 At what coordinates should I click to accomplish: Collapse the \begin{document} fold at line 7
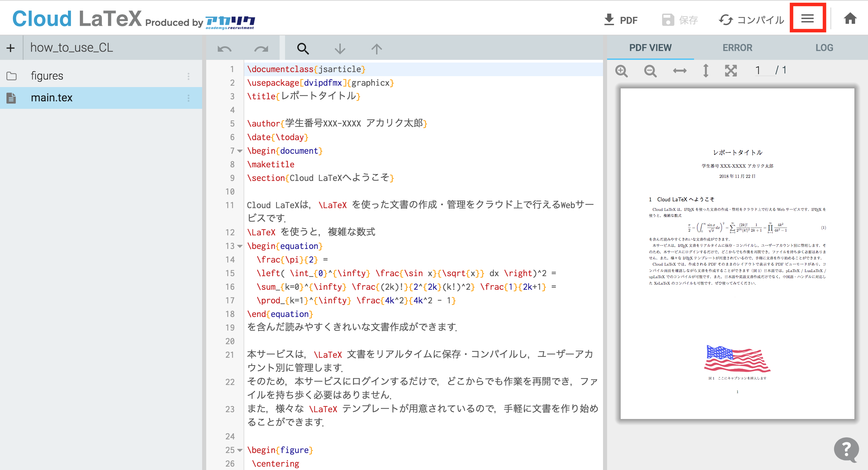pyautogui.click(x=240, y=151)
